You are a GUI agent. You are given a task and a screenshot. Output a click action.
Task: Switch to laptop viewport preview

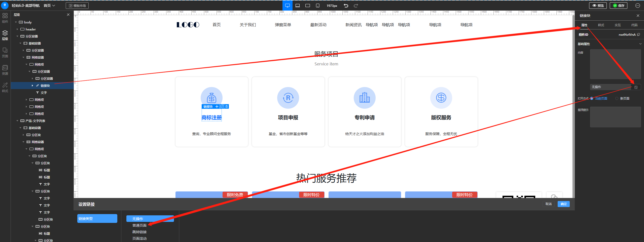point(298,6)
